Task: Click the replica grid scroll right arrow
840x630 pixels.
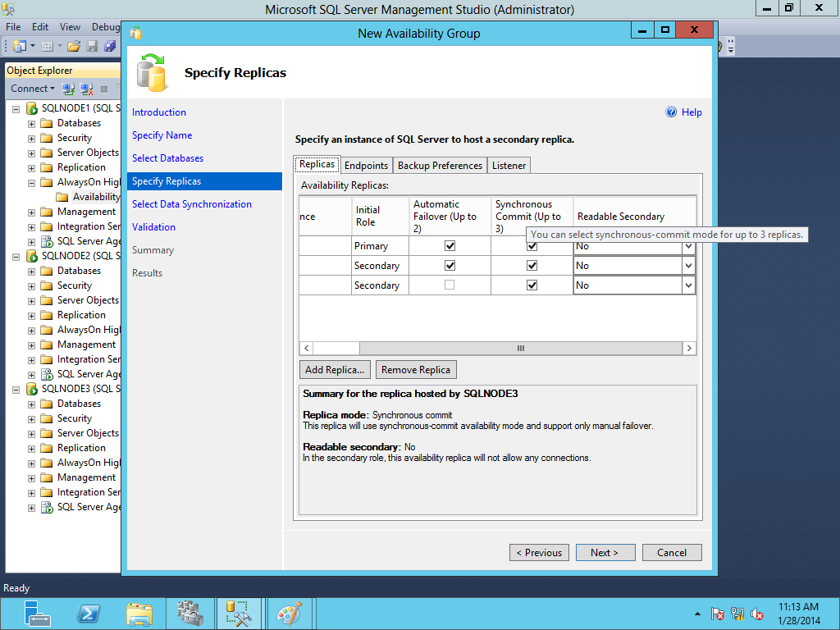Action: point(689,348)
